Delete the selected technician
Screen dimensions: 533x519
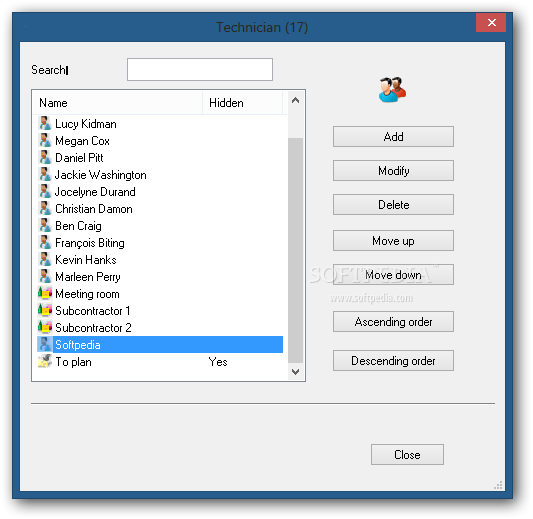[393, 205]
